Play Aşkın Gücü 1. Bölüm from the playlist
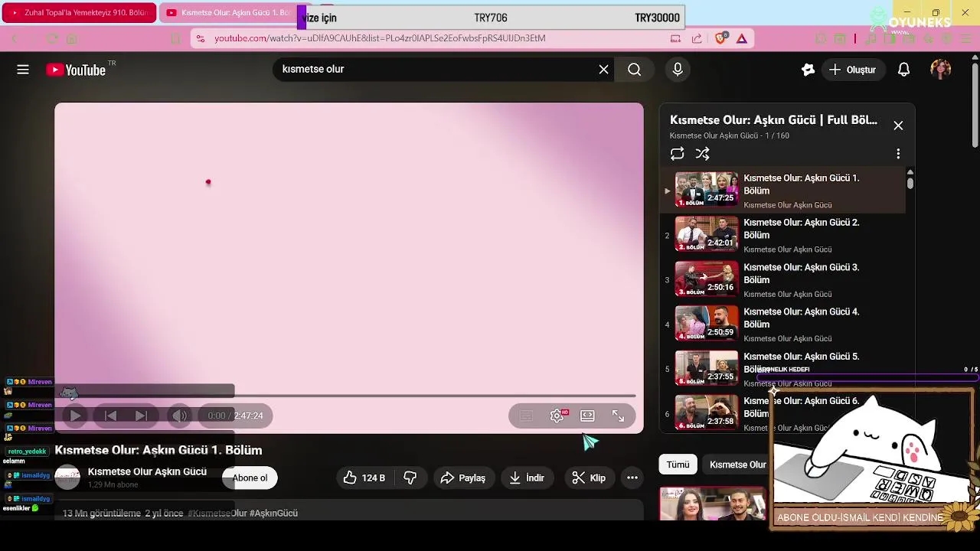 [x=782, y=191]
